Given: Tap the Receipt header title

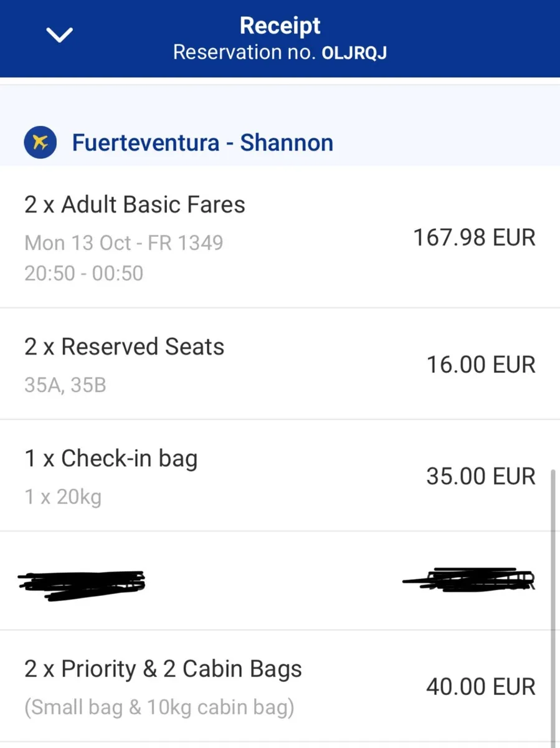Looking at the screenshot, I should [280, 26].
